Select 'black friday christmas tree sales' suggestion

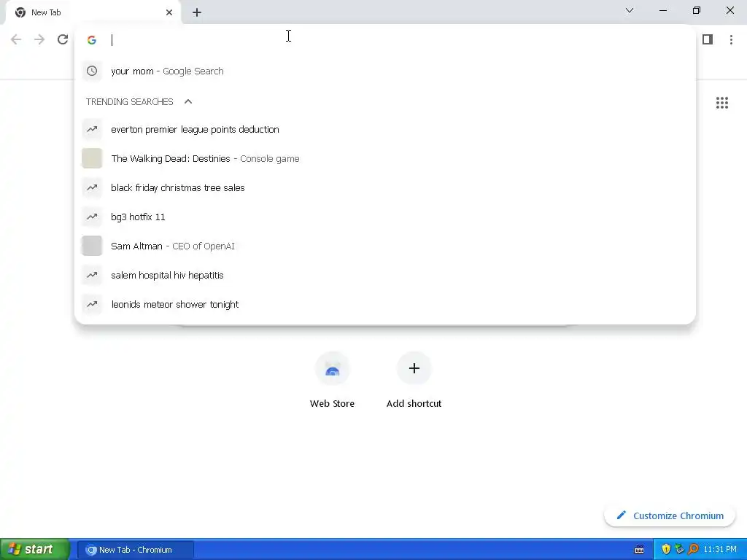(385, 187)
